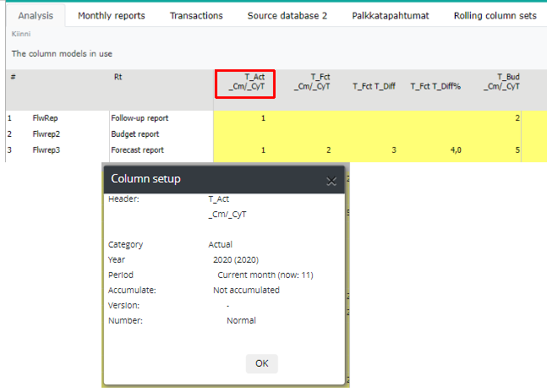Open the Palkkatapahtumat tab
547x392 pixels.
[391, 16]
